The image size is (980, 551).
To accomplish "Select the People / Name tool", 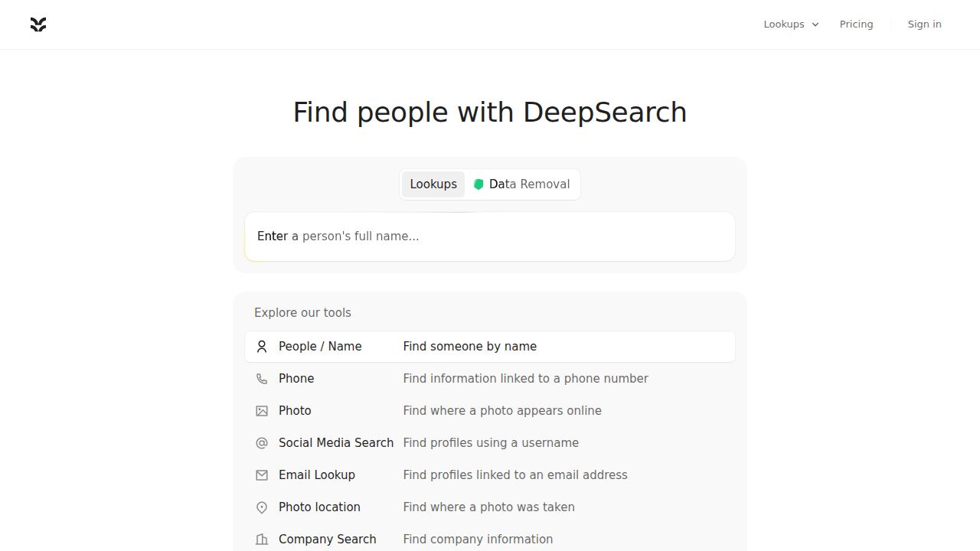I will (x=490, y=347).
